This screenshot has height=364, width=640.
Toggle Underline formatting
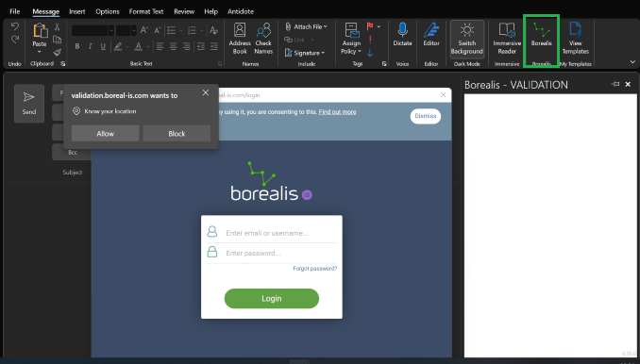click(103, 46)
